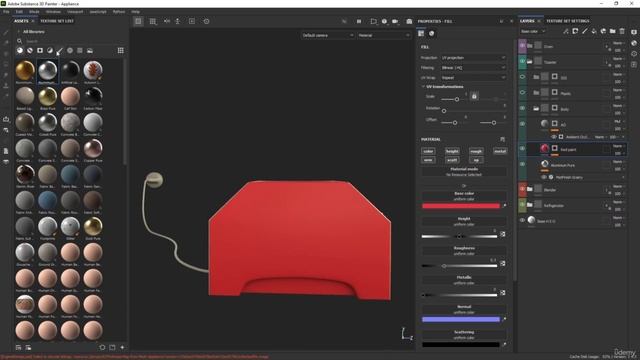Open Default camera dropdown

tap(328, 36)
